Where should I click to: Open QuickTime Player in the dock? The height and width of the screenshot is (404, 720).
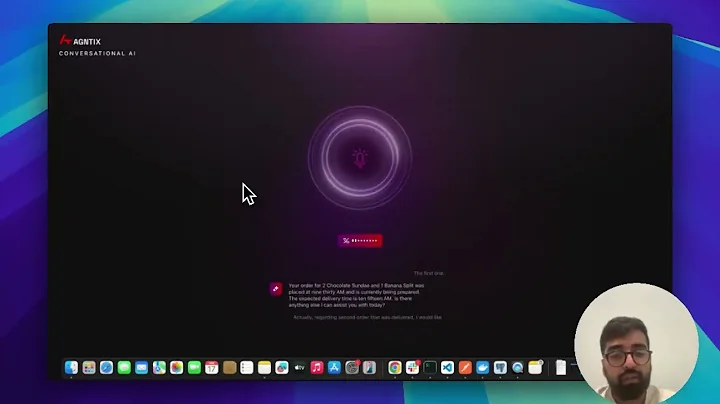(518, 367)
